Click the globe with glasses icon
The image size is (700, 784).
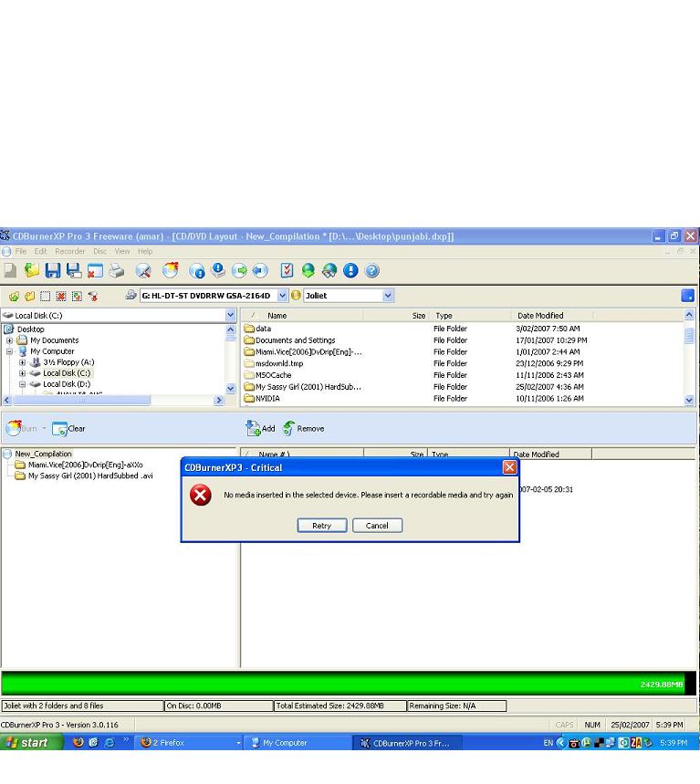329,270
